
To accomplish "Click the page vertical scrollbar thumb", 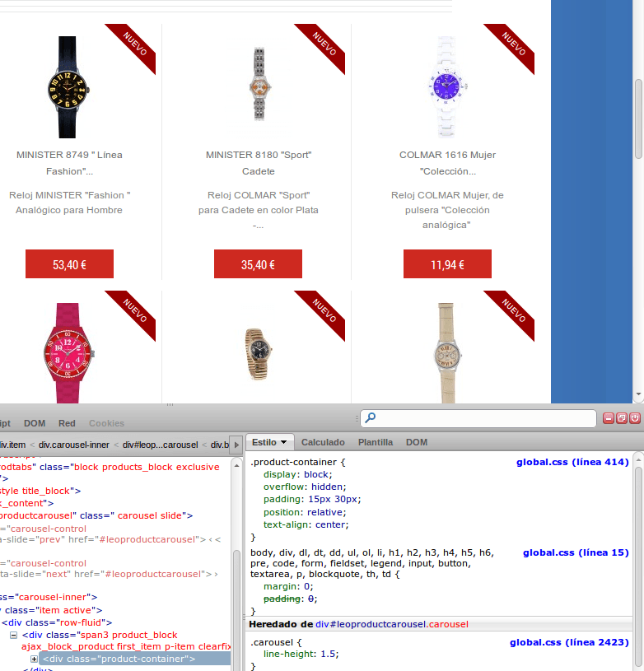I will (x=638, y=119).
